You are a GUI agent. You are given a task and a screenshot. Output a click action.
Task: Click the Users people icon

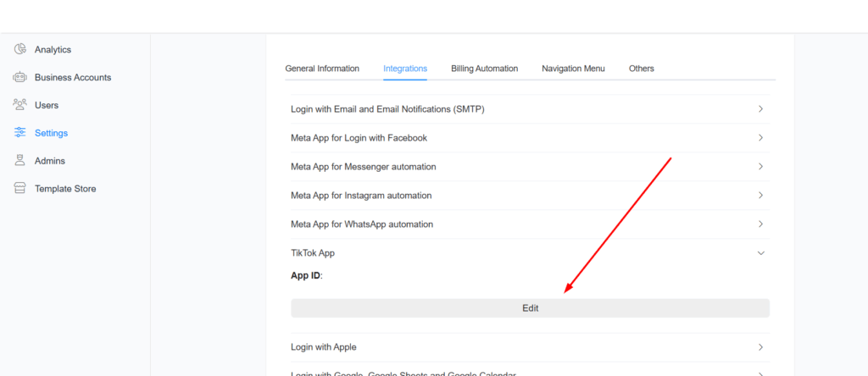(20, 105)
